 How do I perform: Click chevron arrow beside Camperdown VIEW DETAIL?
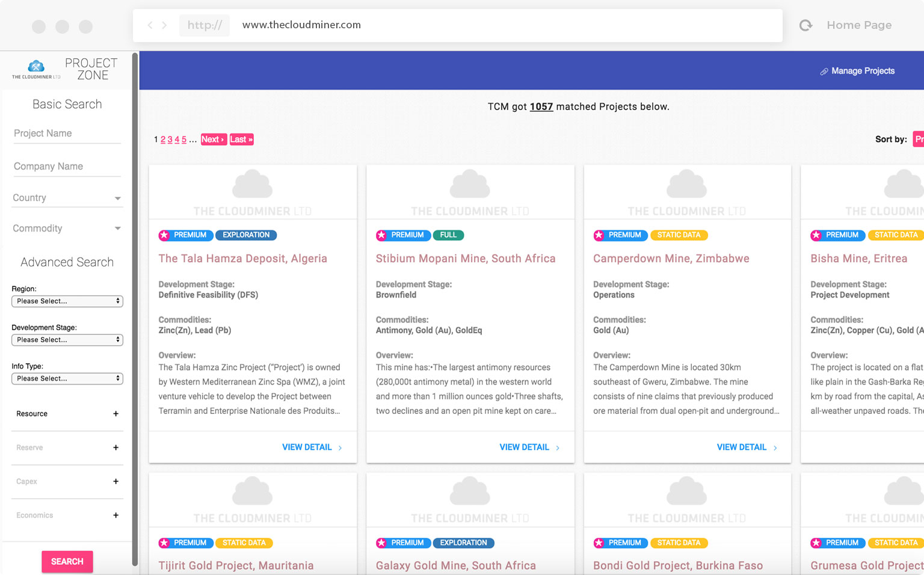[775, 448]
